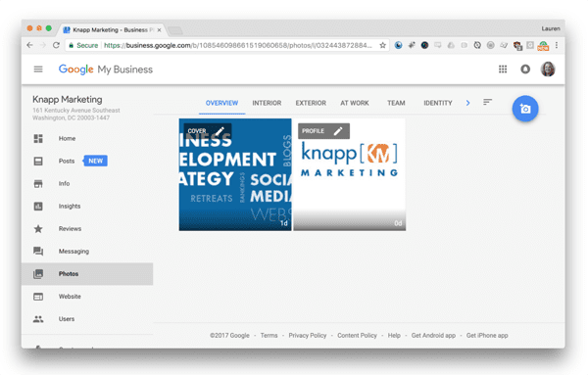
Task: Click the Photos gallery icon
Action: point(38,274)
